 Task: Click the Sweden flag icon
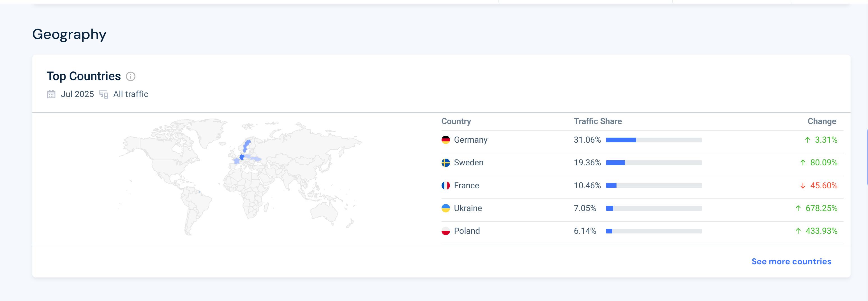(x=445, y=163)
